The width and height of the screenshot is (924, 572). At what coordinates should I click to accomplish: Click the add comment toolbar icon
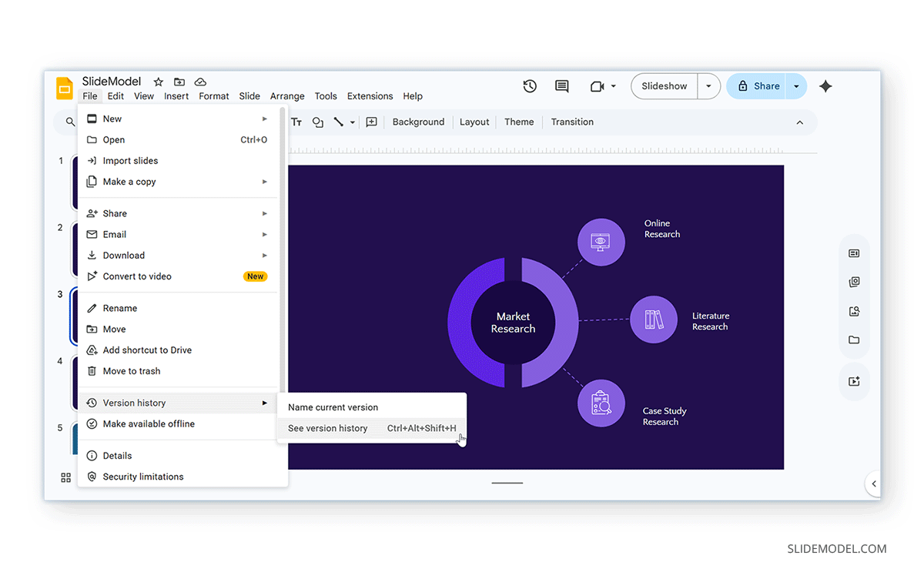point(371,122)
